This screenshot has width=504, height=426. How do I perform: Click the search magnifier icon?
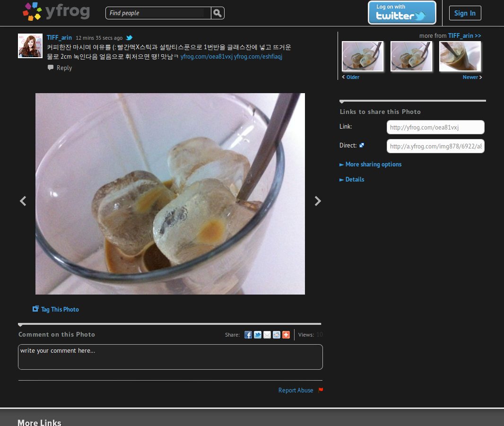pyautogui.click(x=217, y=13)
